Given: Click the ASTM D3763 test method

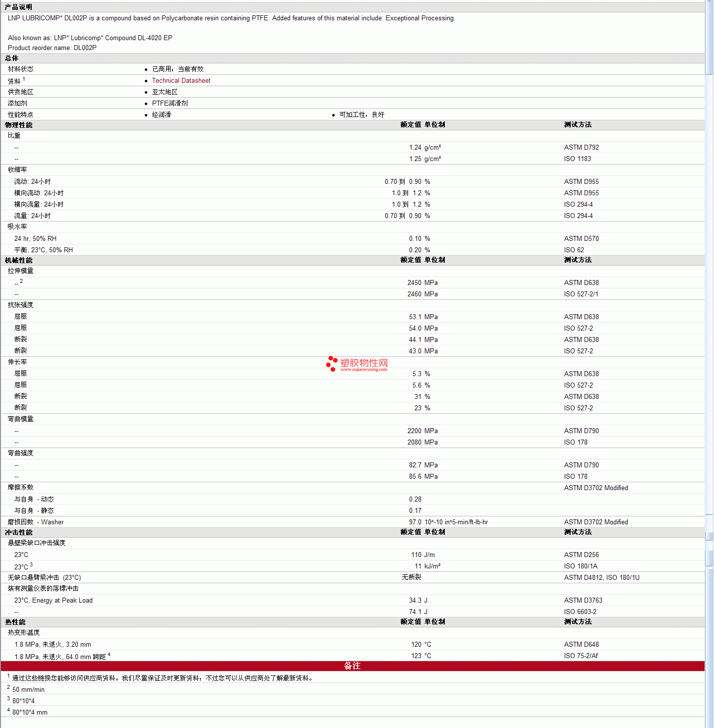Looking at the screenshot, I should tap(583, 600).
